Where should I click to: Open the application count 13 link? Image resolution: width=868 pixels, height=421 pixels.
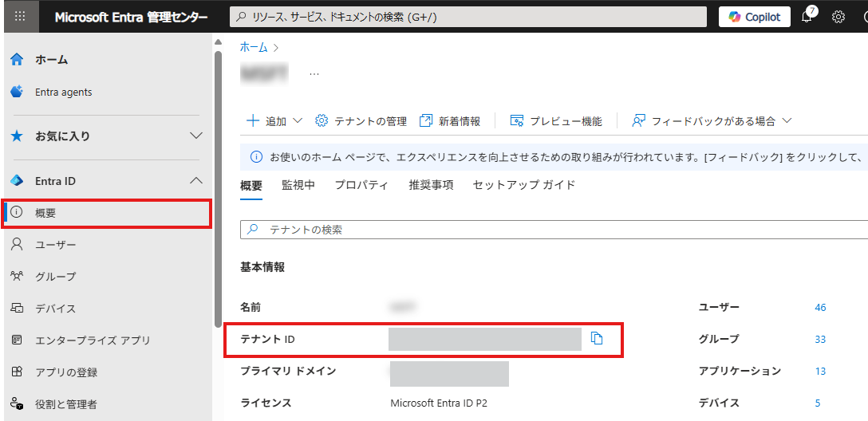point(820,372)
